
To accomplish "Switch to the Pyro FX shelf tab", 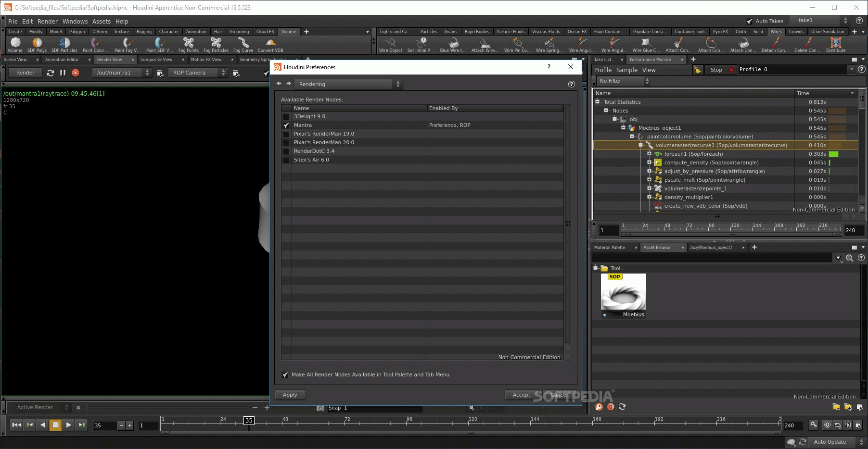I will (x=720, y=32).
